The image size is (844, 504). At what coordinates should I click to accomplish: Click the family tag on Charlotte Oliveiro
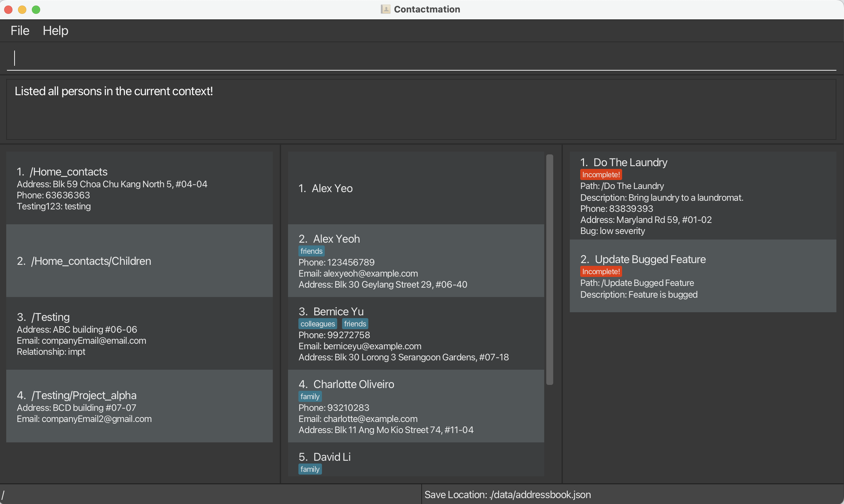(x=310, y=396)
